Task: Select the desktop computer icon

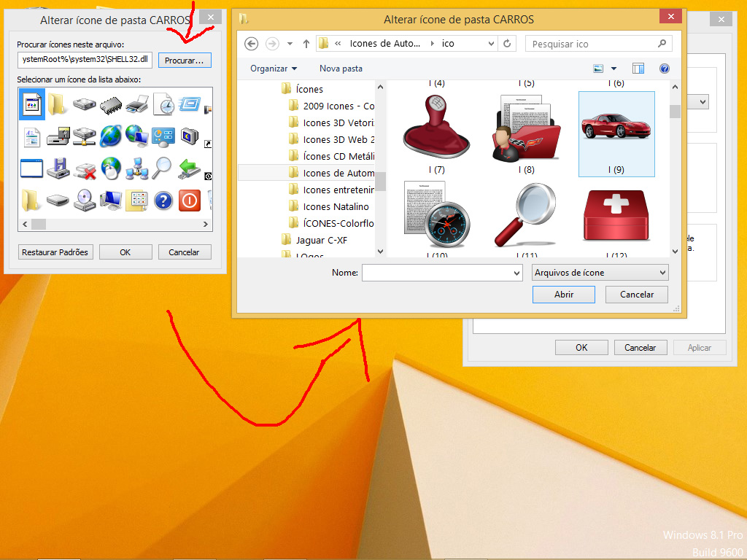Action: click(x=111, y=201)
